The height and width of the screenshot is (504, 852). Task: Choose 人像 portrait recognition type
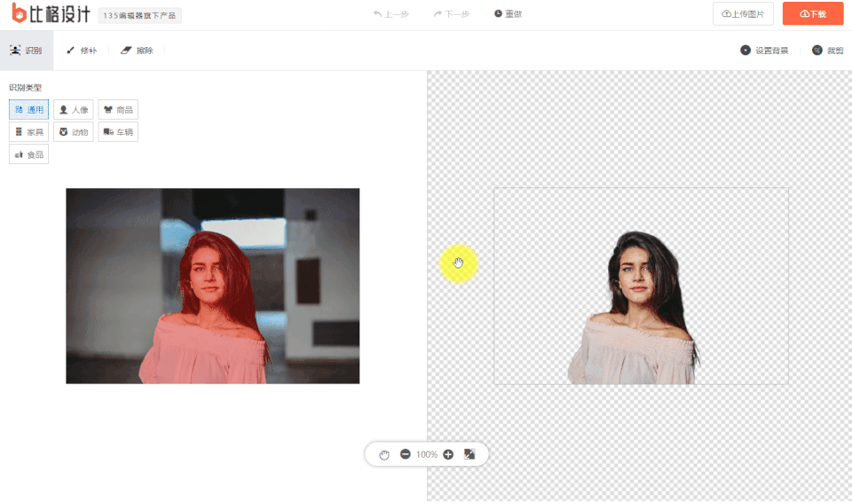click(x=73, y=110)
